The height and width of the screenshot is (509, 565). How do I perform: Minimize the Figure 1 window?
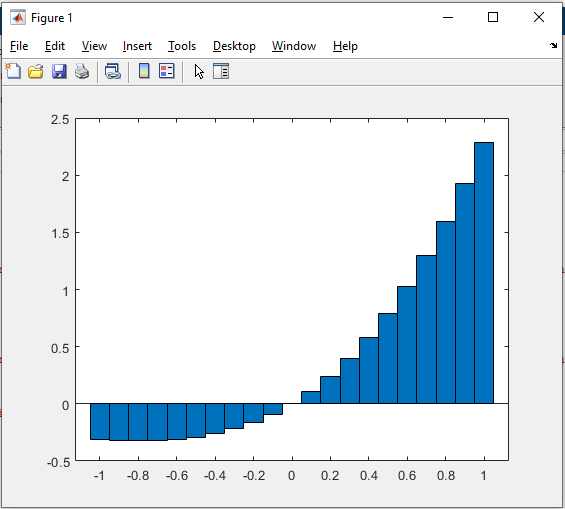448,17
